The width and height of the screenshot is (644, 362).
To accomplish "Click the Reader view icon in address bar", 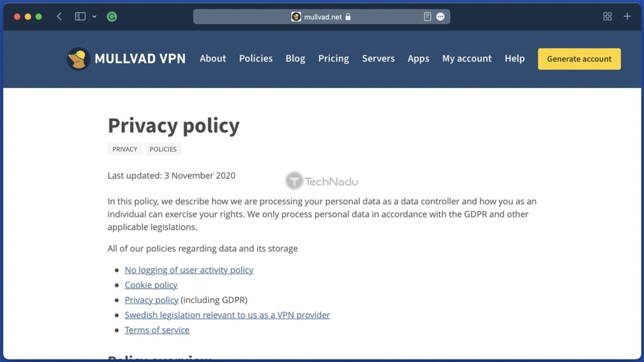I will pos(427,17).
